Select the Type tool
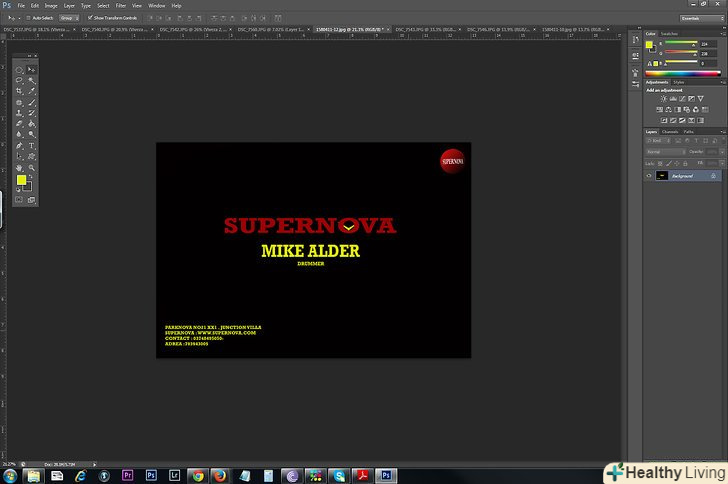Image resolution: width=728 pixels, height=484 pixels. [x=32, y=146]
